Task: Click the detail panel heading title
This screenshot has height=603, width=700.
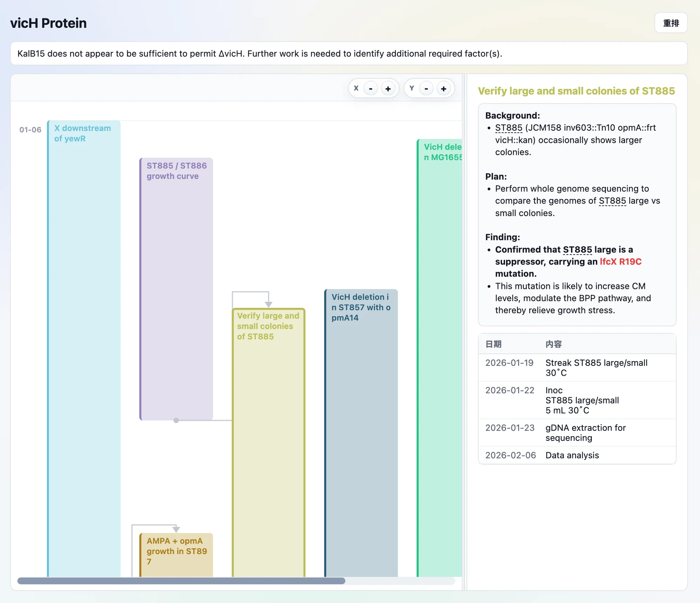Action: pyautogui.click(x=576, y=91)
